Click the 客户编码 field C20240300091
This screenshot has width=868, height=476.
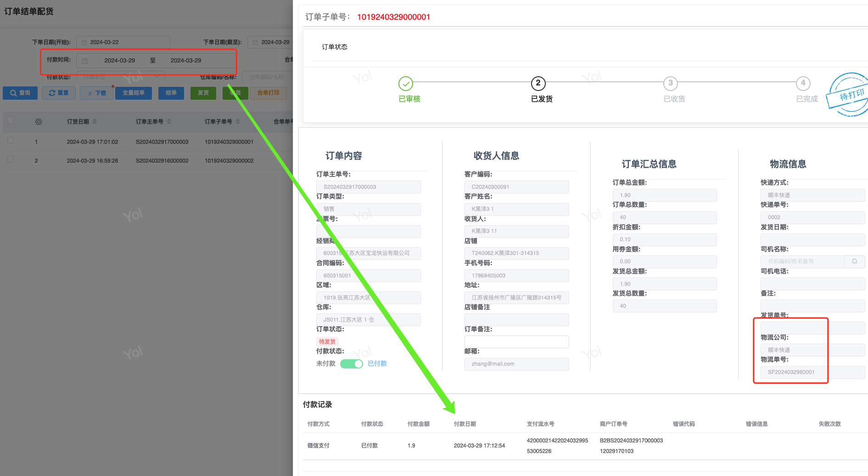pyautogui.click(x=516, y=187)
